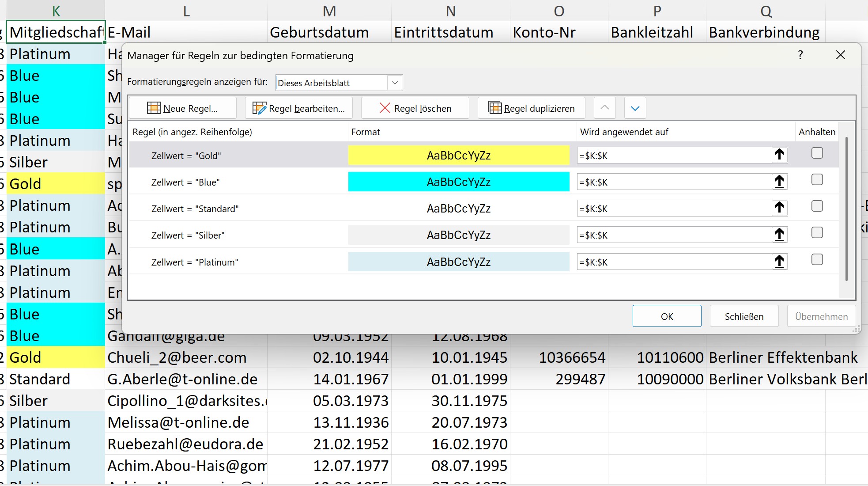Select the Zellwert = "Standard" rule
The image size is (868, 486).
195,209
